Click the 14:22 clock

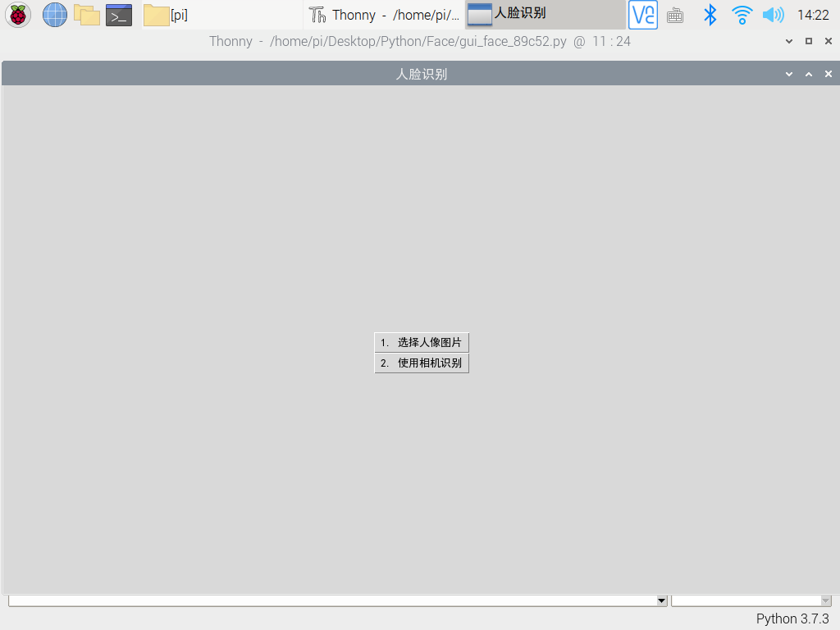813,15
